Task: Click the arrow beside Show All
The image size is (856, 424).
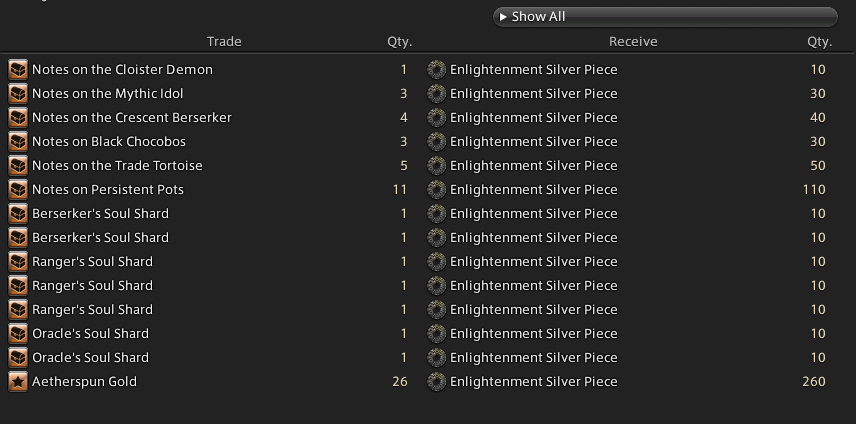Action: click(503, 17)
